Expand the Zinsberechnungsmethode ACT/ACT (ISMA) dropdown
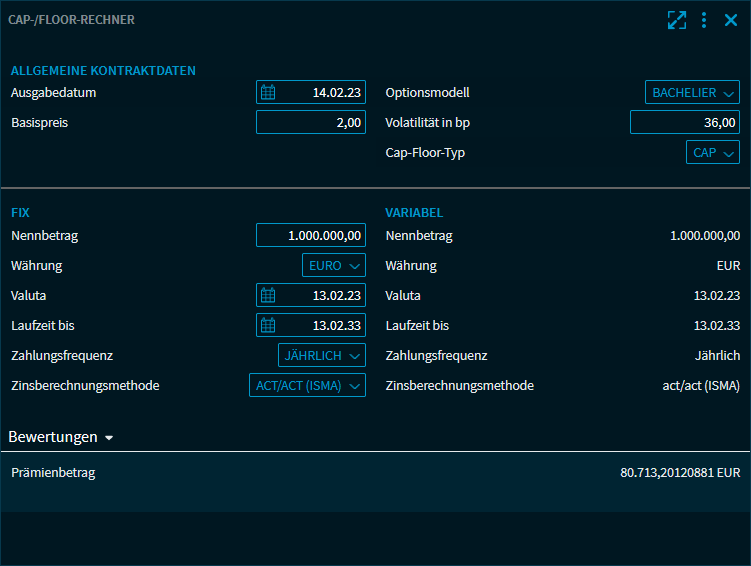 pyautogui.click(x=307, y=385)
